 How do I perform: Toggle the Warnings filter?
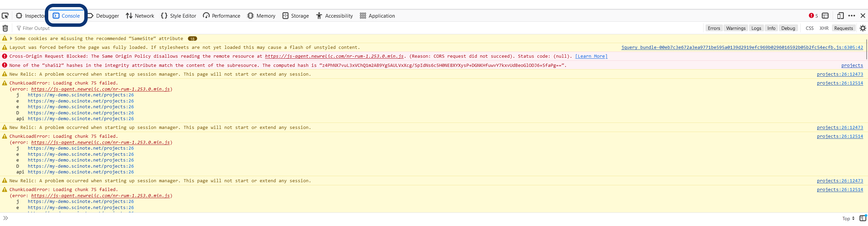[x=736, y=28]
